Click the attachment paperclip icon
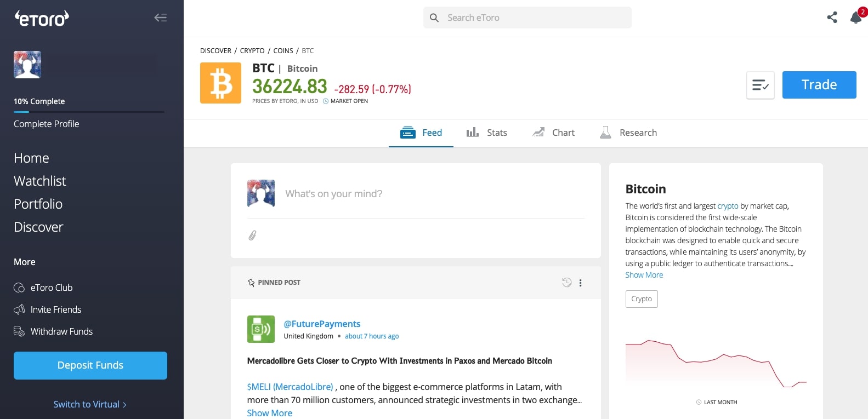 pos(252,236)
